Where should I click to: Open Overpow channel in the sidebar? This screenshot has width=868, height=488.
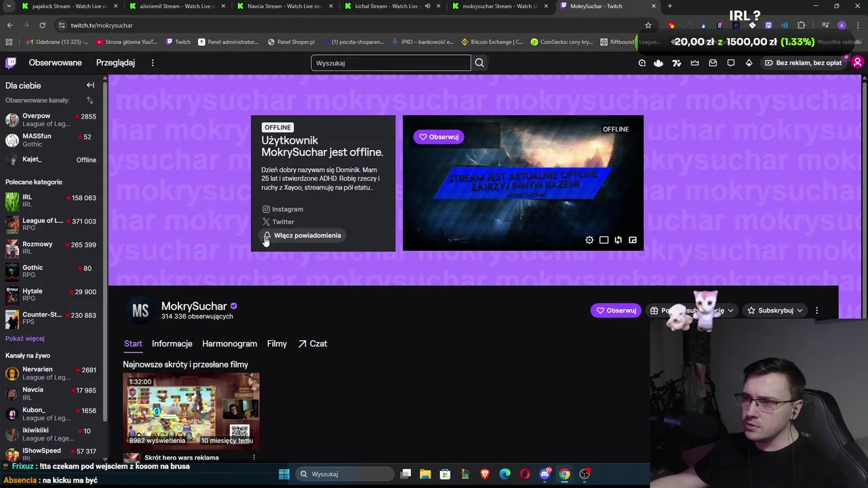coord(52,120)
